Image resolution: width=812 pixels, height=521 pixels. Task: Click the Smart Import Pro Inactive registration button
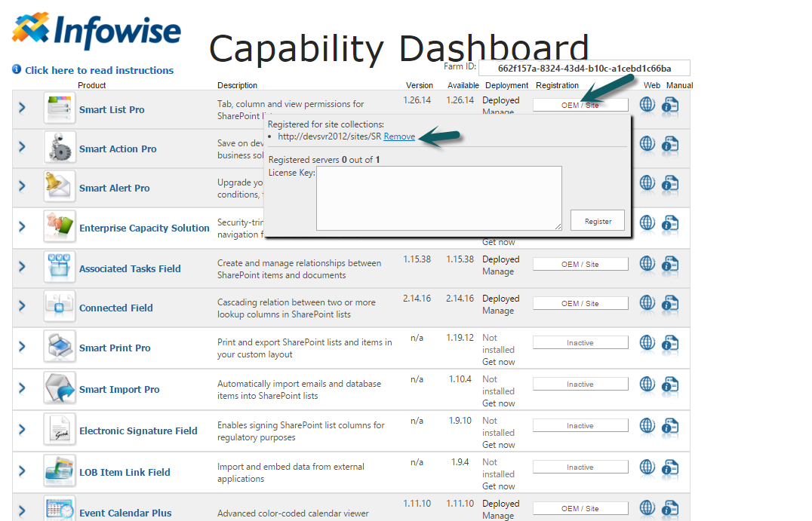coord(580,384)
